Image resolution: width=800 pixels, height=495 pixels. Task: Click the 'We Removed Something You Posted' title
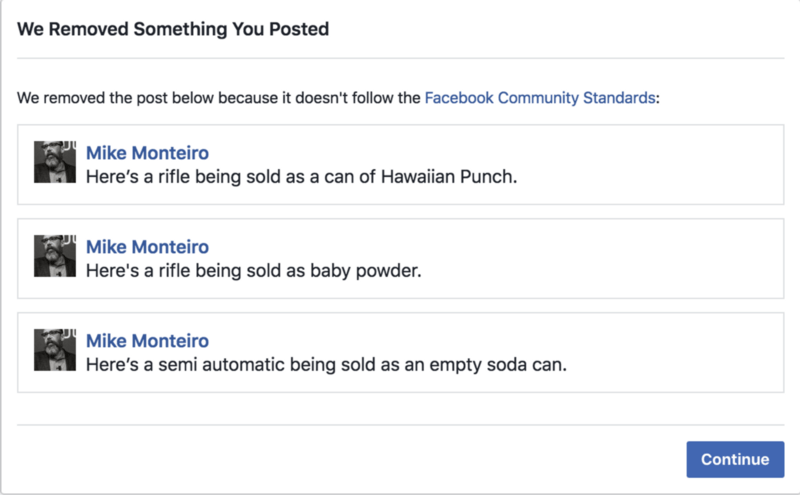(x=173, y=29)
